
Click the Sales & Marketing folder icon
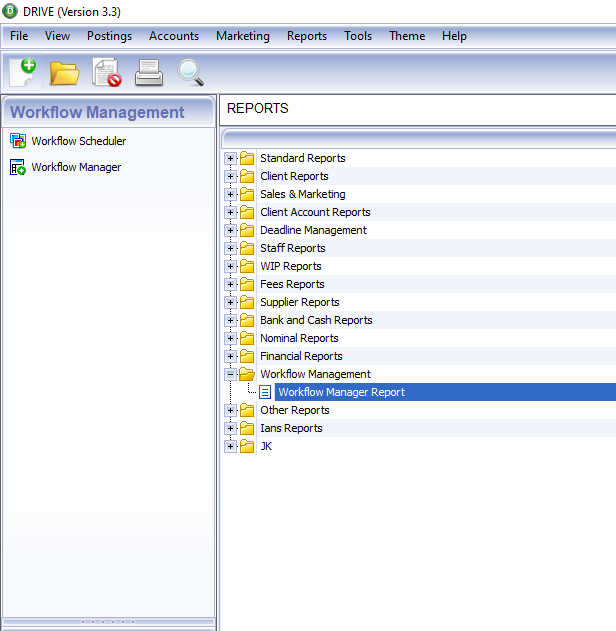pyautogui.click(x=247, y=194)
